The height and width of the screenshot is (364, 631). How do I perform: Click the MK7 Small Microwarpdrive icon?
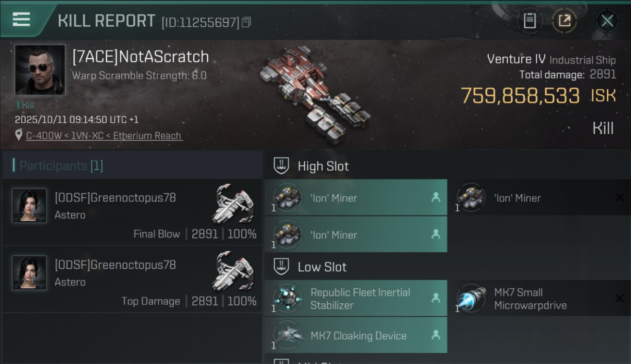point(471,298)
